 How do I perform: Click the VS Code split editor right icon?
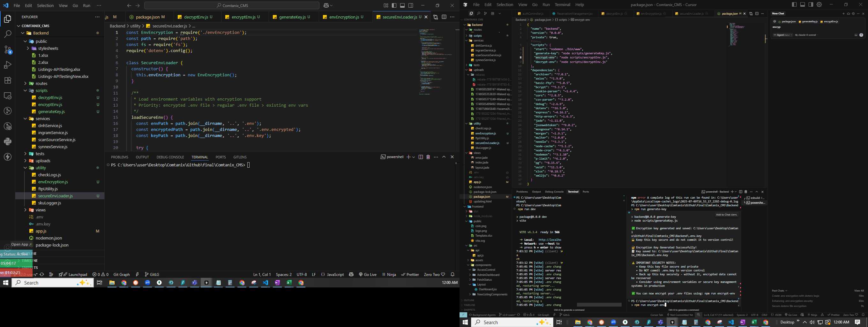tap(444, 17)
